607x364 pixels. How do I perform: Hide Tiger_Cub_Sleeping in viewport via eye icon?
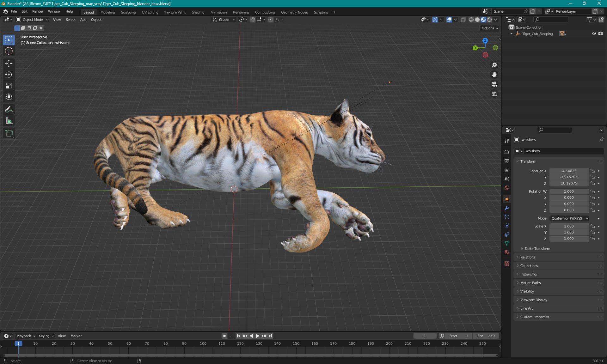click(x=594, y=33)
